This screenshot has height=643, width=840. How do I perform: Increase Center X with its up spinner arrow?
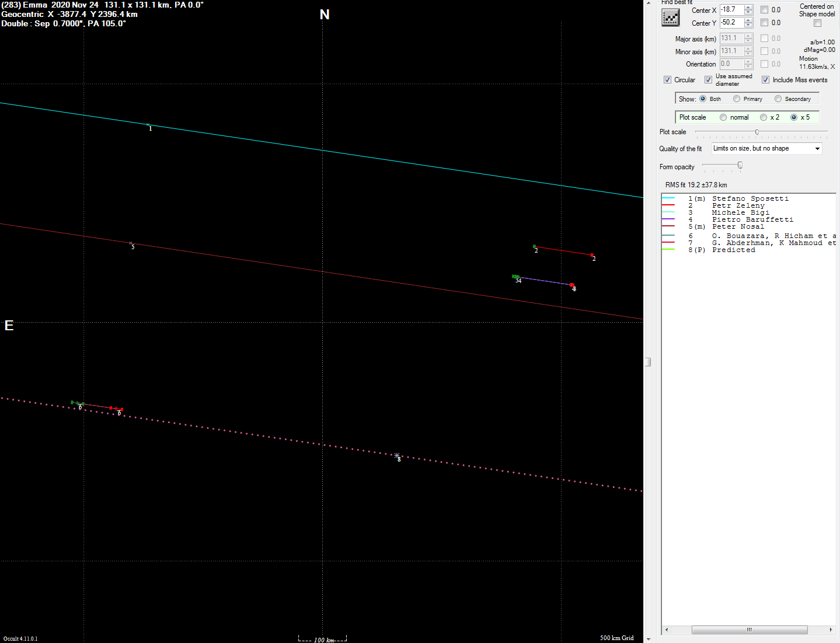[x=748, y=8]
